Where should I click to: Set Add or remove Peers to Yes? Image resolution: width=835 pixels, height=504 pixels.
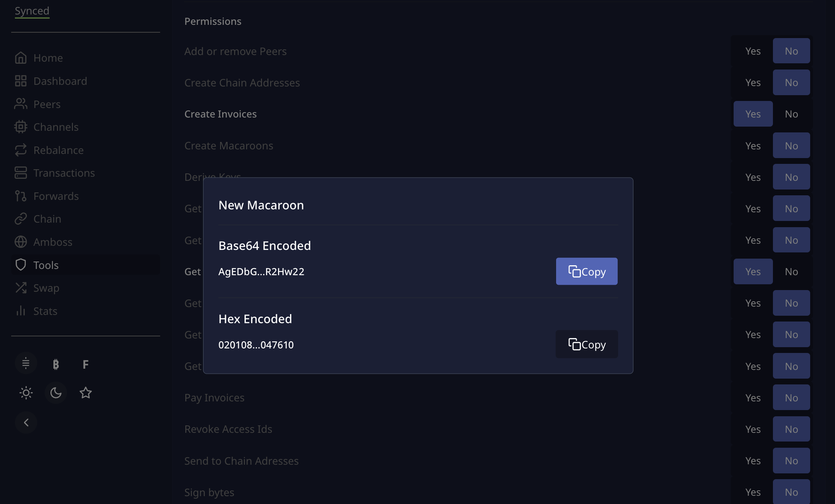(753, 51)
